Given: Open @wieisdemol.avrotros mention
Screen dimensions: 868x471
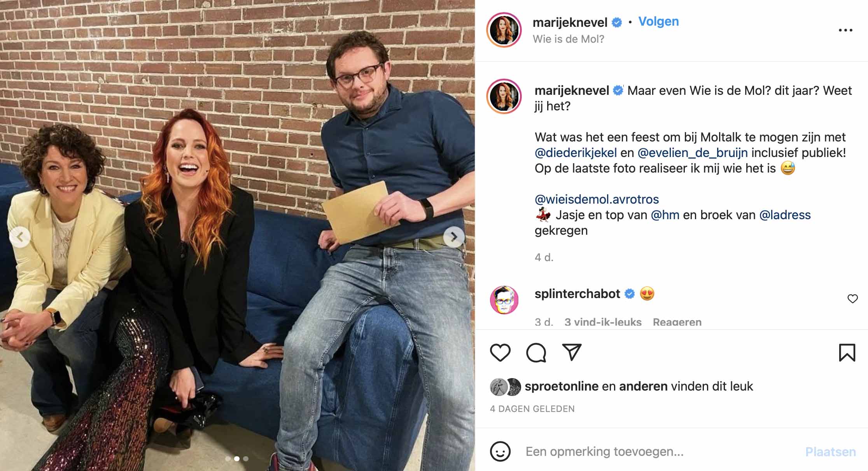Looking at the screenshot, I should (x=597, y=199).
